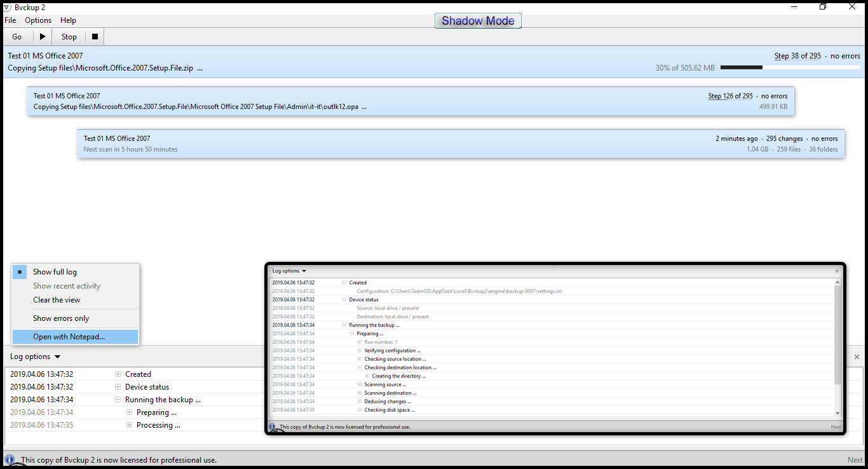Click the Bvckup 2 app icon in title bar
The image size is (868, 469).
pyautogui.click(x=8, y=7)
